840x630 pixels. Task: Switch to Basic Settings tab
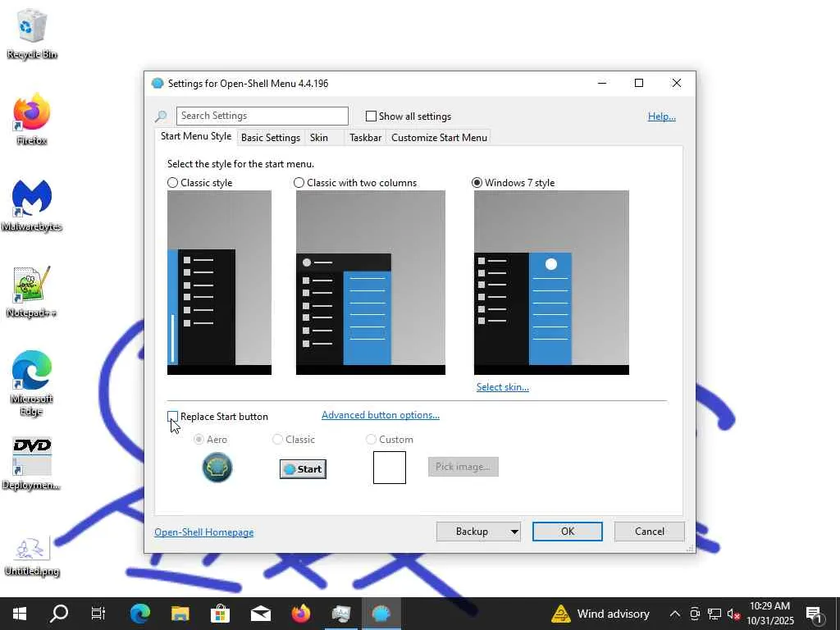pyautogui.click(x=271, y=138)
